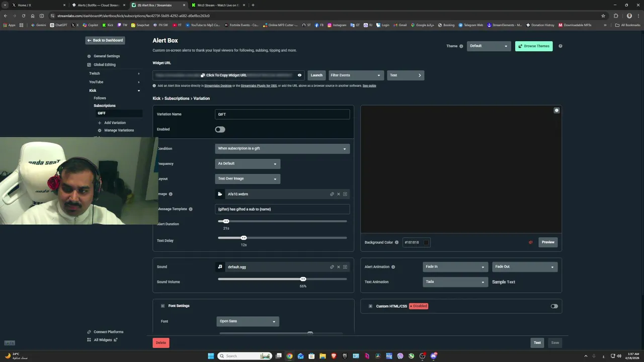The width and height of the screenshot is (644, 362).
Task: Switch to the Alerts | BotRix browser tab
Action: [98, 5]
